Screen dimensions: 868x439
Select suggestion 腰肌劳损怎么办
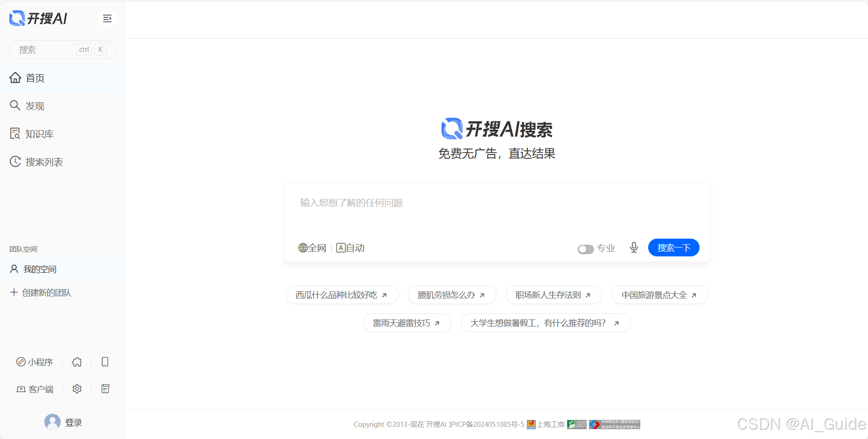coord(452,295)
